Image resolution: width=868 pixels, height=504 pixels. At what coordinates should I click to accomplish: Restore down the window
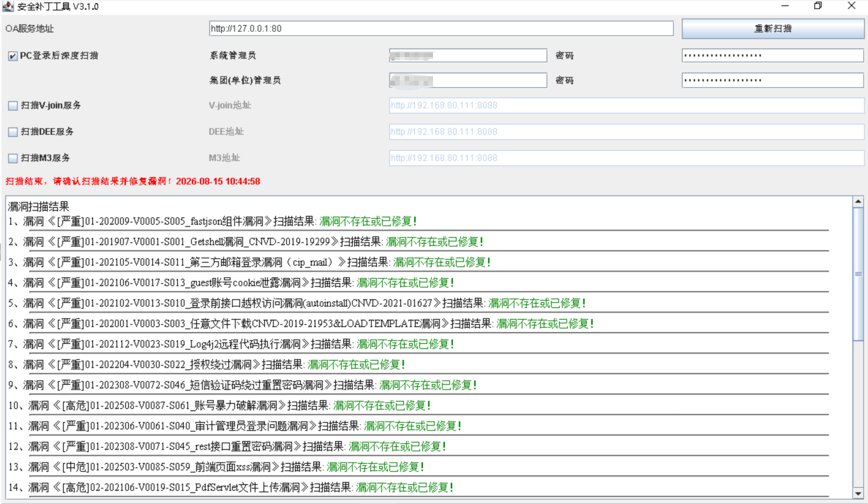818,6
